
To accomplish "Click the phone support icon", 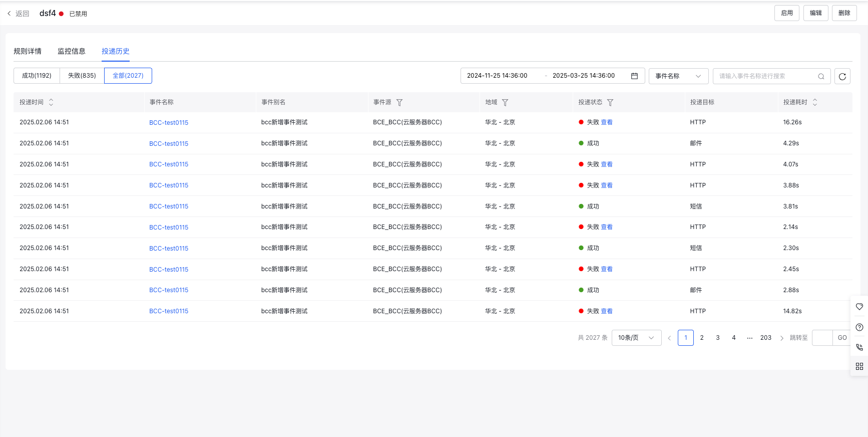I will pos(859,347).
